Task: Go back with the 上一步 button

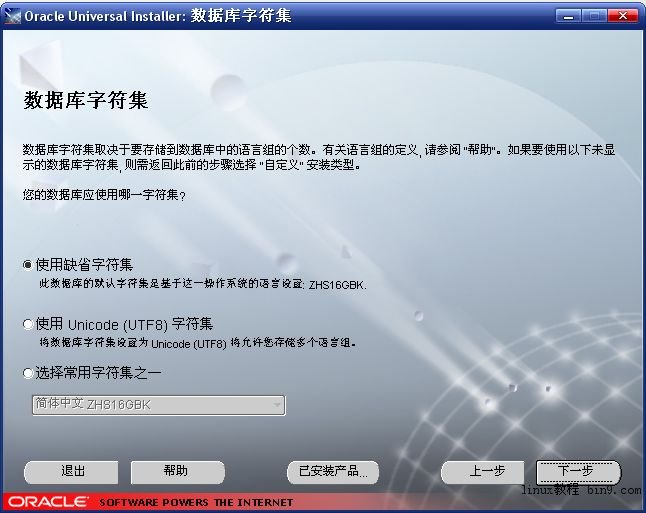Action: 482,472
